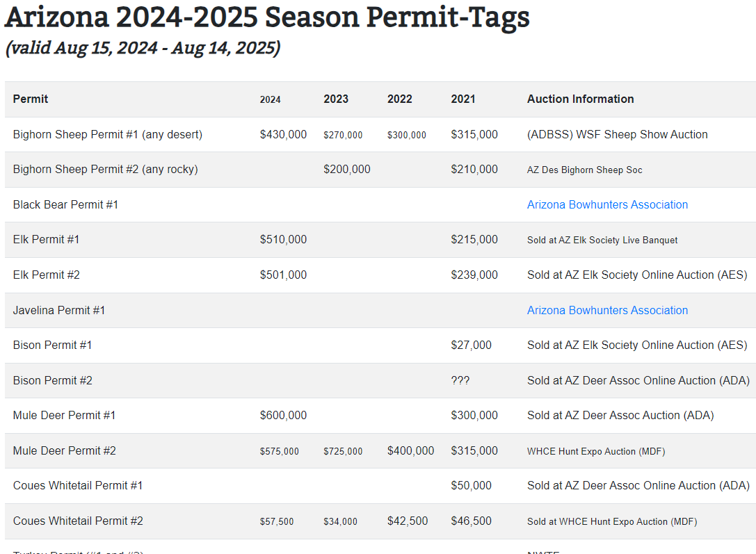Click the $430,000 bighorn sheep 2024 price
The width and height of the screenshot is (756, 554).
pos(283,134)
